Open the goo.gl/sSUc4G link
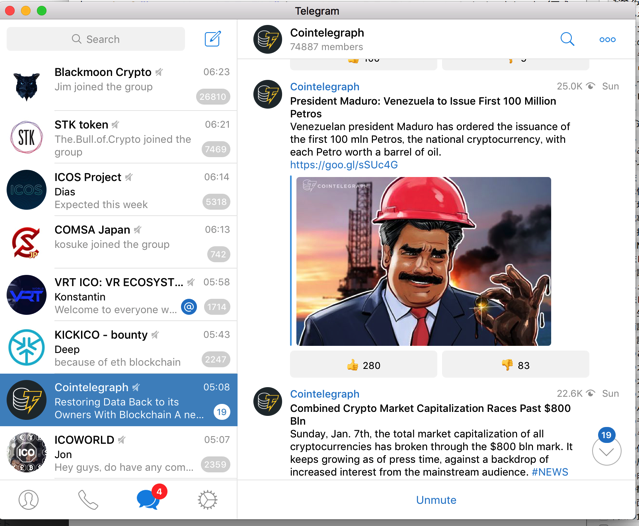 pos(344,165)
